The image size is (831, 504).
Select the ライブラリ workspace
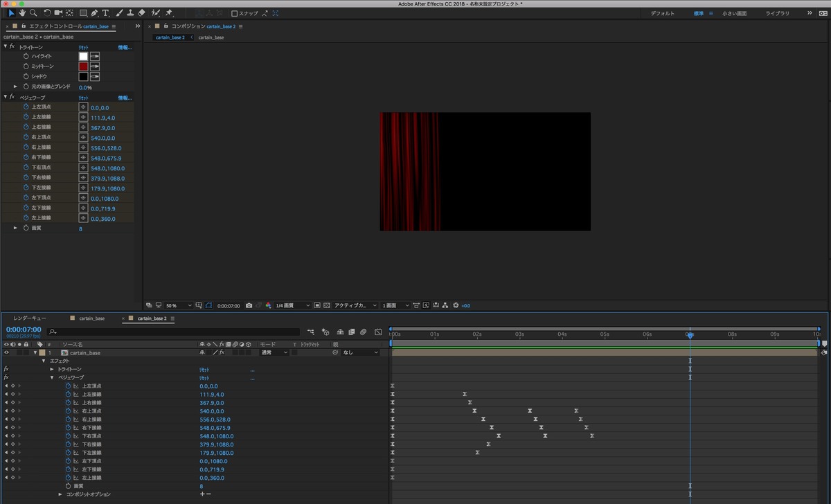coord(777,13)
